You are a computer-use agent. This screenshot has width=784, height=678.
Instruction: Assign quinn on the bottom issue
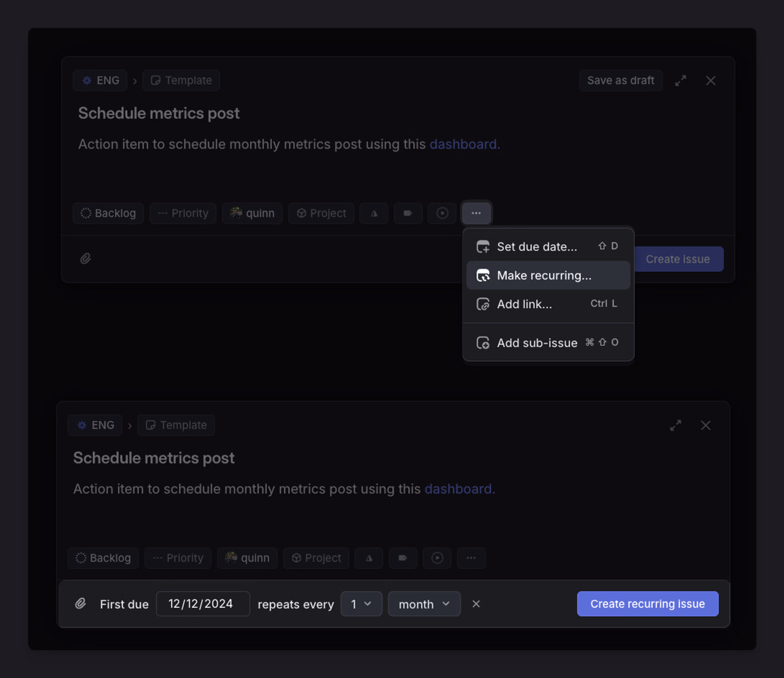247,558
